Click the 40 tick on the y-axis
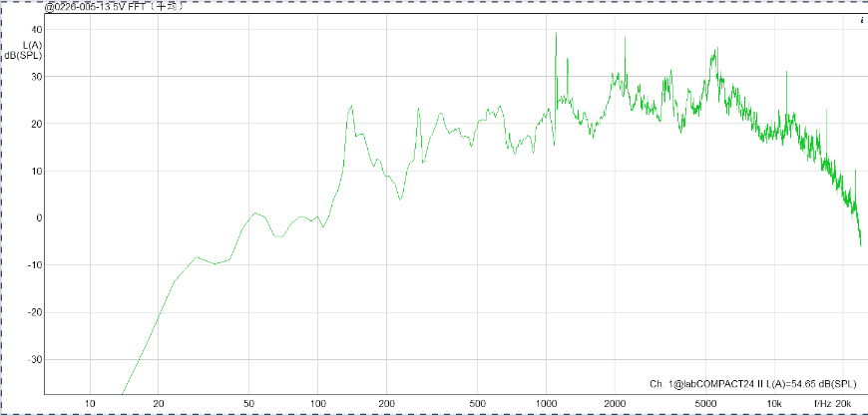 [36, 30]
